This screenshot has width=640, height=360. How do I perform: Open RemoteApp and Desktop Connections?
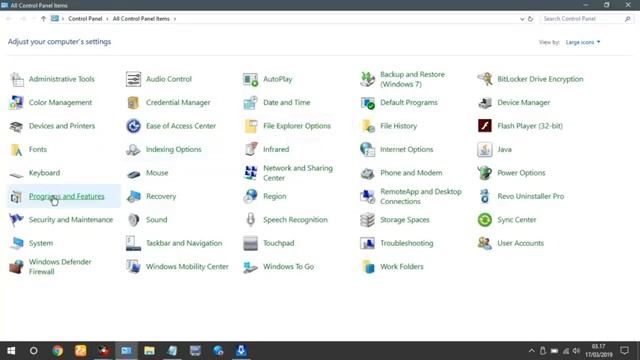click(421, 196)
